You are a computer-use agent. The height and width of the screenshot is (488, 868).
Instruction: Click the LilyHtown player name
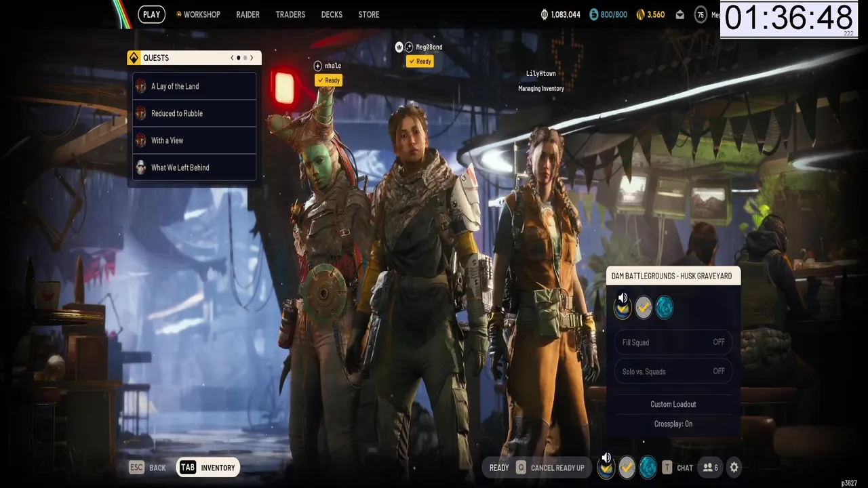(x=540, y=73)
